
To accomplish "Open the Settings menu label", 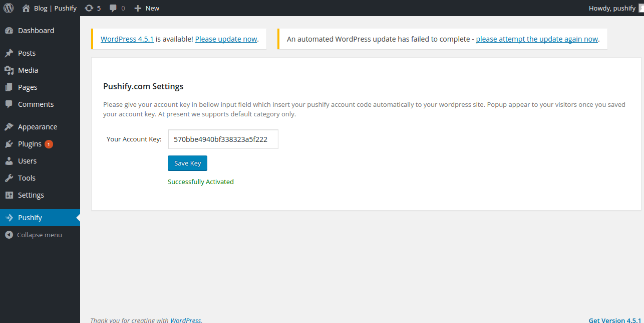I will (x=31, y=195).
